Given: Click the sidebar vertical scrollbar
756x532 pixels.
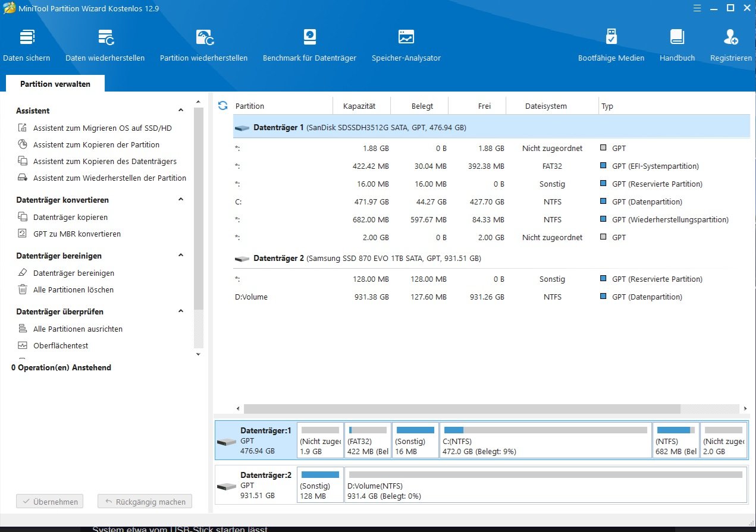Looking at the screenshot, I should pyautogui.click(x=199, y=208).
